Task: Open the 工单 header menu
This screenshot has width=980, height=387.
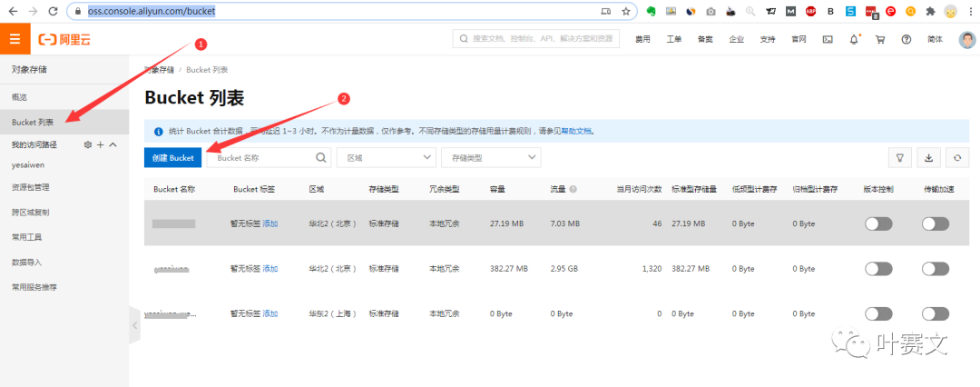Action: [673, 39]
